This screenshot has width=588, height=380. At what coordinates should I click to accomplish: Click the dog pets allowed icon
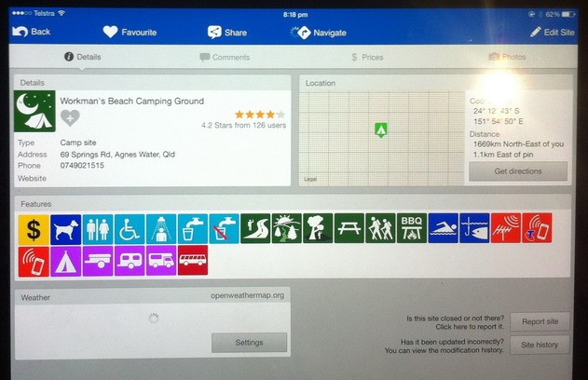pyautogui.click(x=65, y=228)
